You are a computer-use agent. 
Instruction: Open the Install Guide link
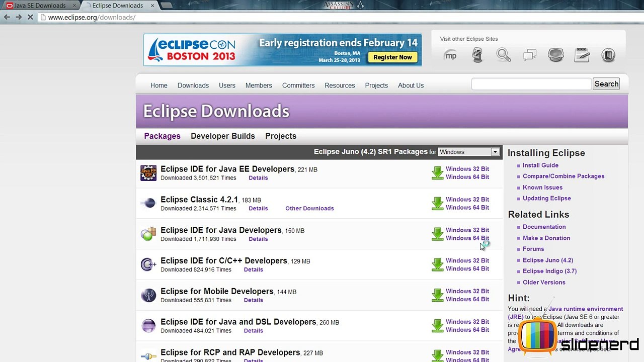pos(540,165)
